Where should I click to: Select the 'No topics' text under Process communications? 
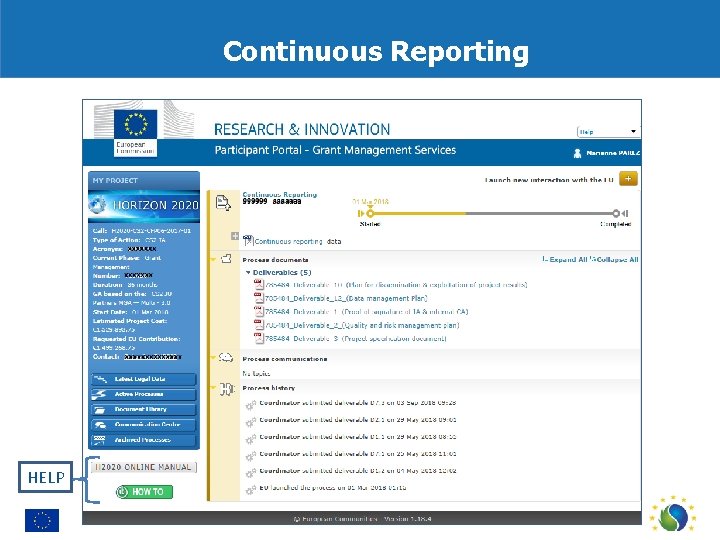[256, 373]
